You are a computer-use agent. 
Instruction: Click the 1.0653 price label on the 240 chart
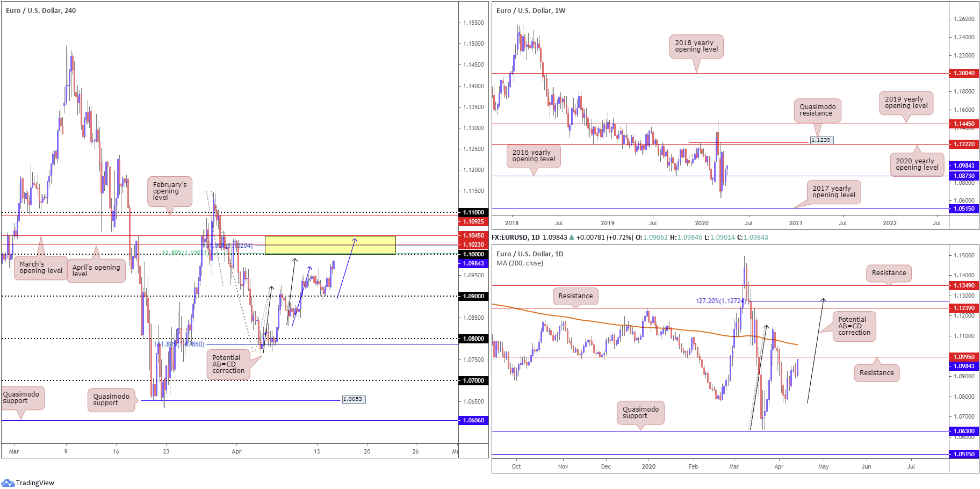pos(354,399)
